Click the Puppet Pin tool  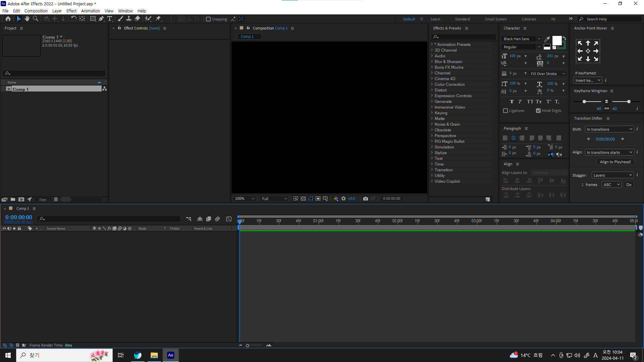click(x=158, y=19)
